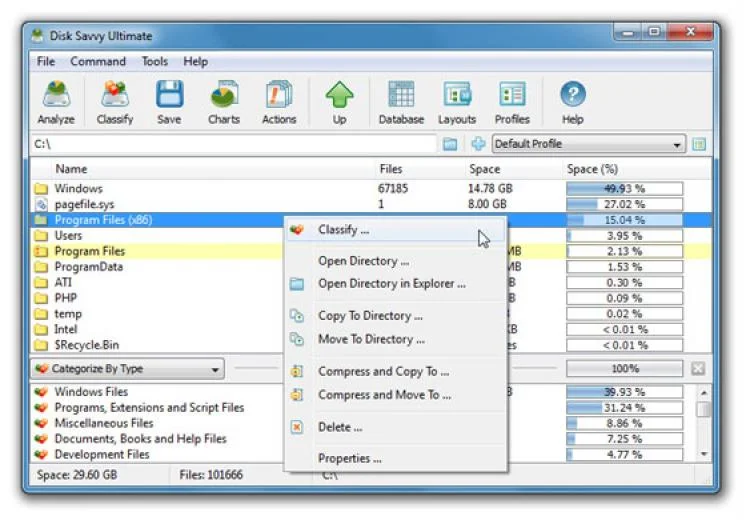Click the Files: 101666 status entry
Screen dimensions: 746x520
211,475
